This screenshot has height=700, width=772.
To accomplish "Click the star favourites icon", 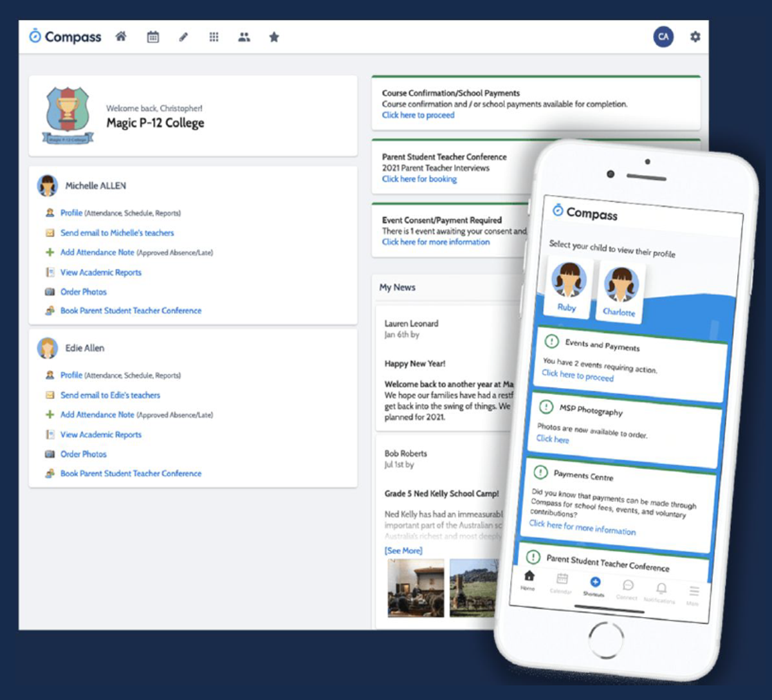I will pyautogui.click(x=274, y=37).
